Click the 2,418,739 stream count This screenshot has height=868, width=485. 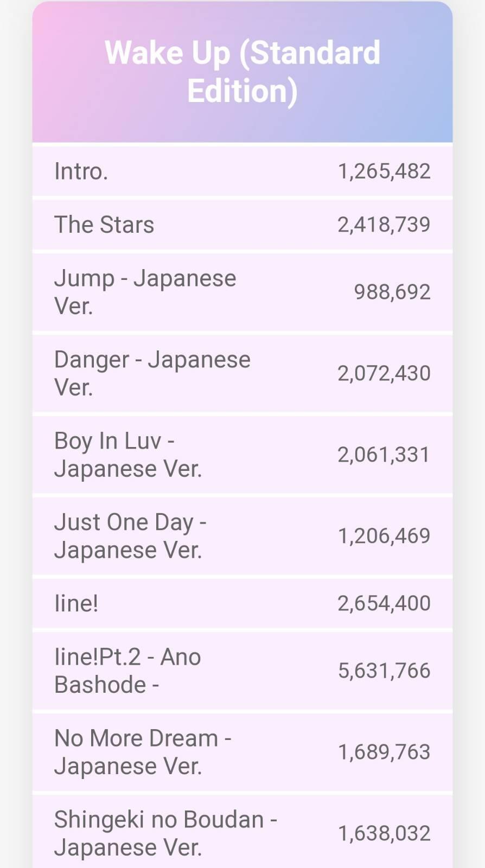[384, 225]
